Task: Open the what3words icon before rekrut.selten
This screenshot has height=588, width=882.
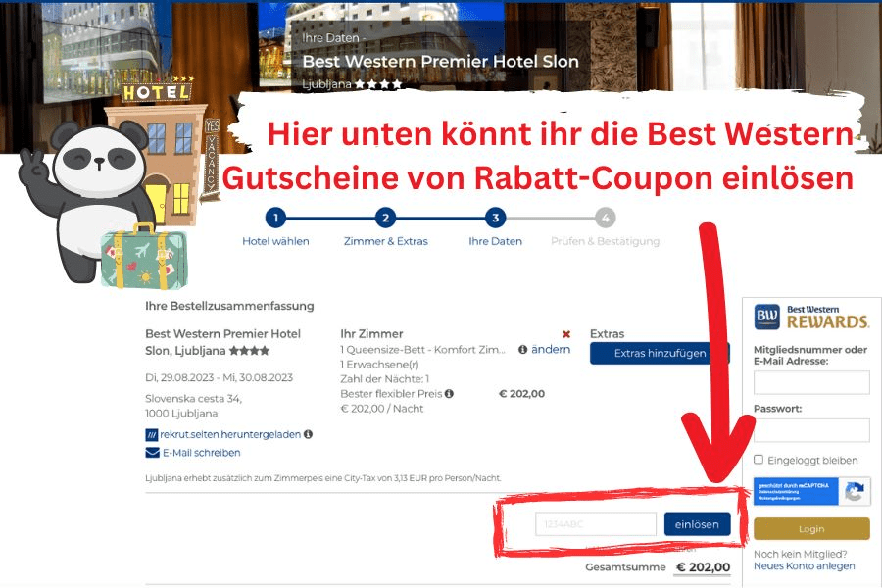Action: [152, 435]
